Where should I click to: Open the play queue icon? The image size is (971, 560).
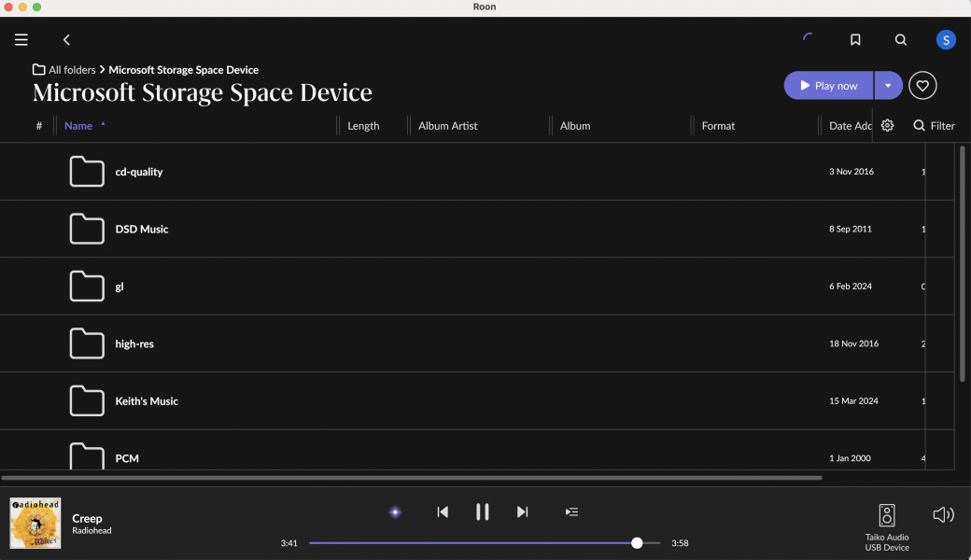pyautogui.click(x=571, y=511)
